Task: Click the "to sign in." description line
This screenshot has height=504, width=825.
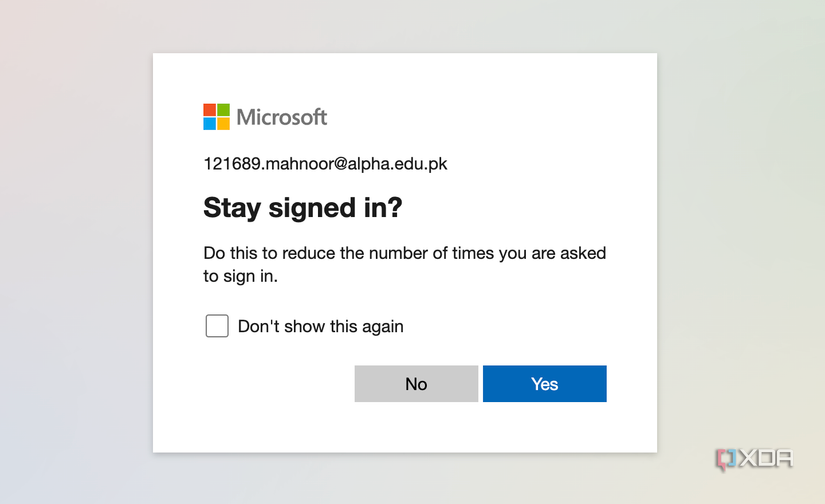Action: tap(240, 276)
